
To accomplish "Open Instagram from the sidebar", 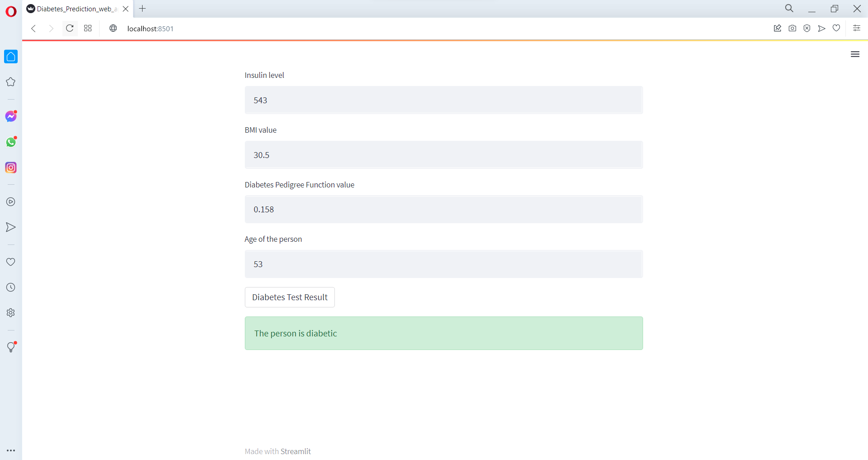I will point(10,167).
